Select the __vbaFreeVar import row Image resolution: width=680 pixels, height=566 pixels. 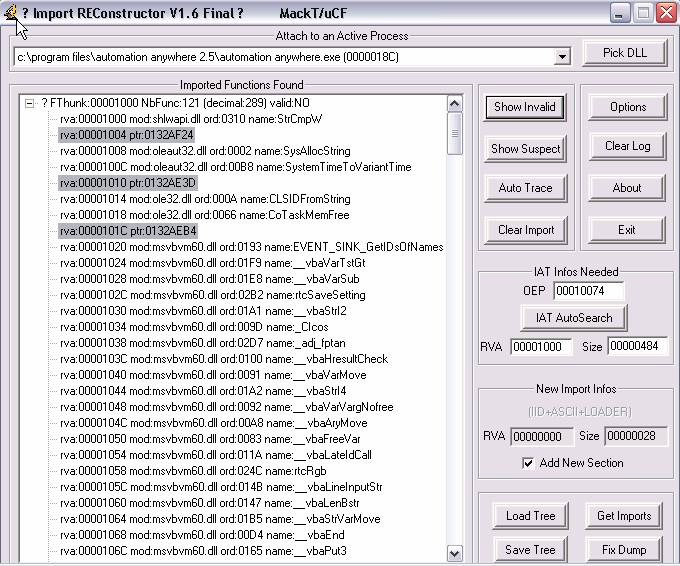(210, 439)
